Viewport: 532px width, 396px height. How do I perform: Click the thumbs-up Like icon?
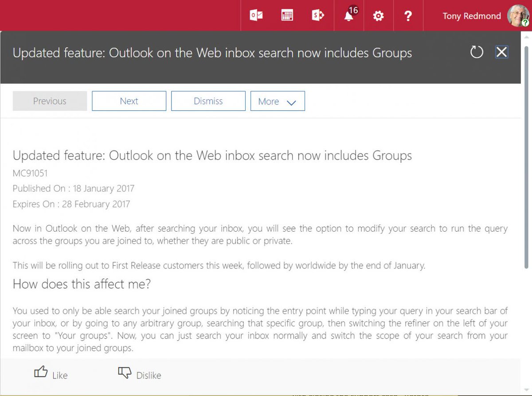(41, 372)
